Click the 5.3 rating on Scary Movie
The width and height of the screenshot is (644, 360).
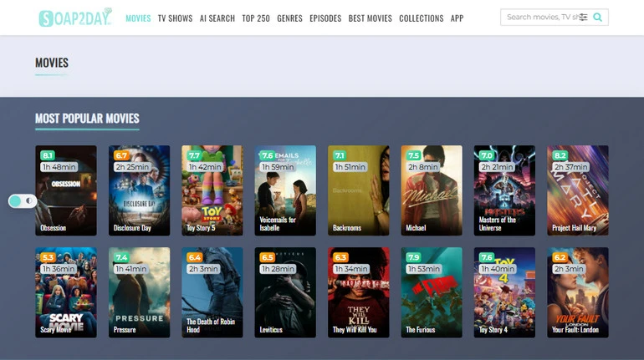(48, 257)
